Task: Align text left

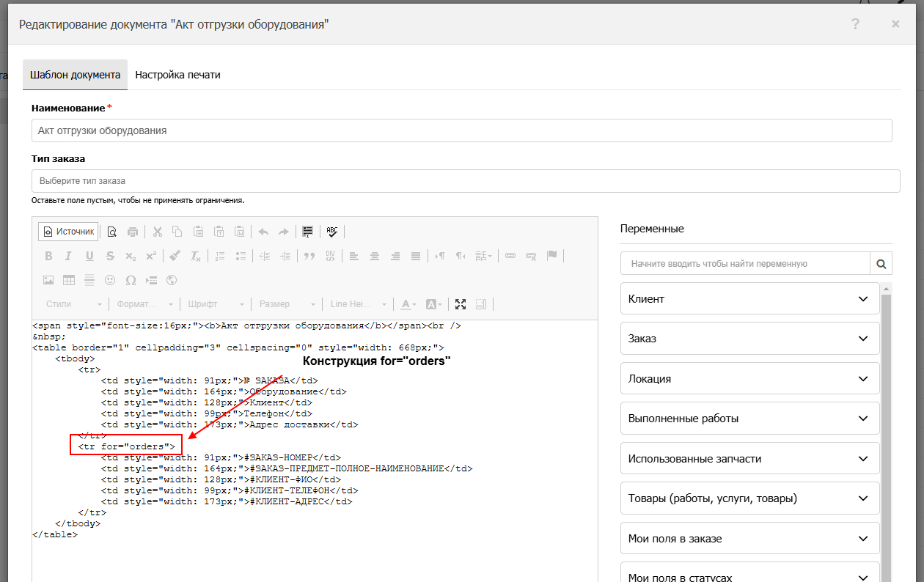Action: pyautogui.click(x=354, y=256)
